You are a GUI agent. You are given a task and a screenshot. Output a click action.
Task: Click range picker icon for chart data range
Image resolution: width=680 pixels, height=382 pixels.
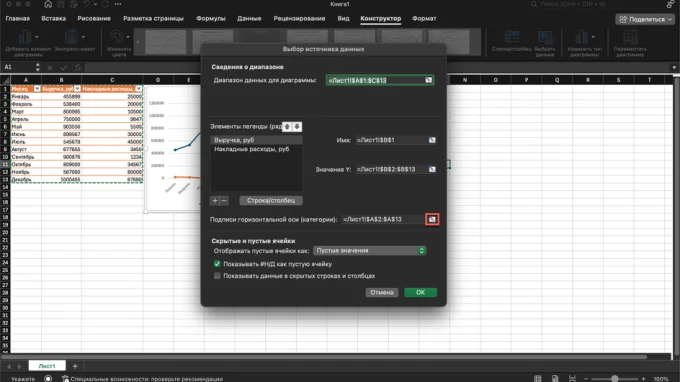428,80
